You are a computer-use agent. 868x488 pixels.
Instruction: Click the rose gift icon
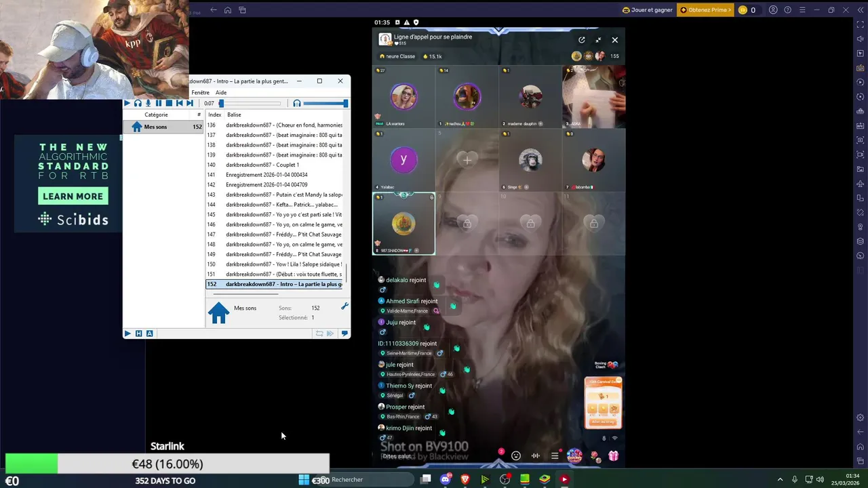595,455
